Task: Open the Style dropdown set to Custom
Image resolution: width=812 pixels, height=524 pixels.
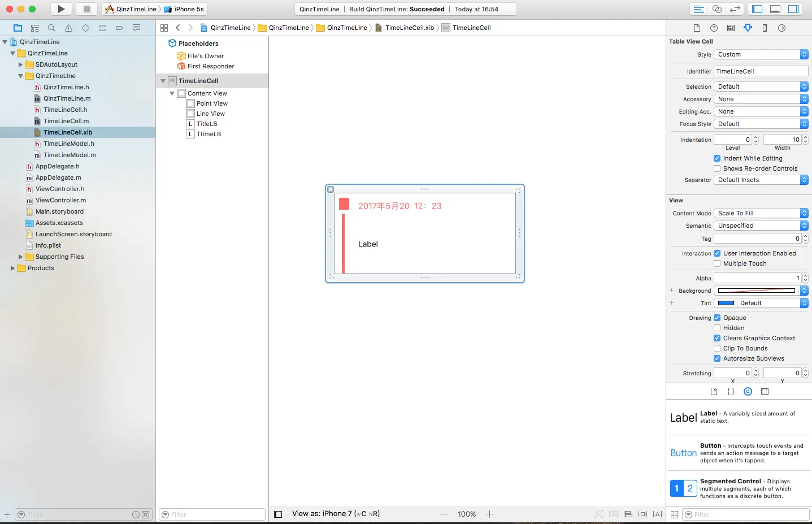Action: click(761, 54)
